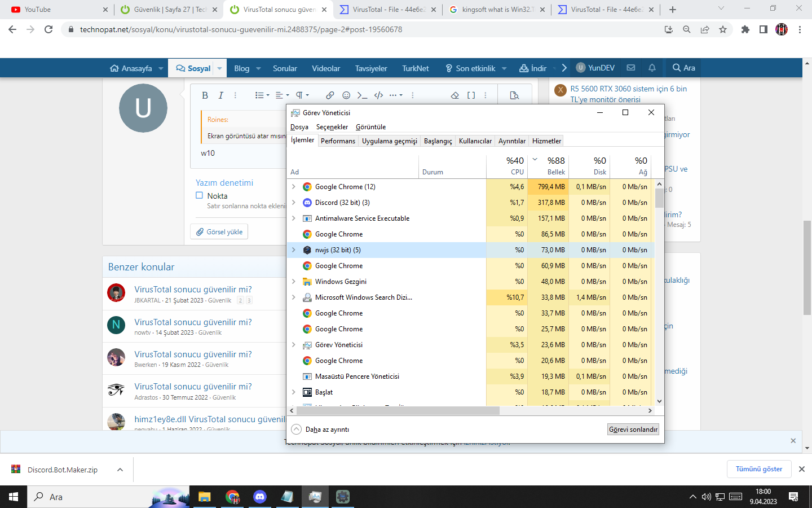The height and width of the screenshot is (508, 812).
Task: Open the list options in editor toolbar
Action: click(x=262, y=95)
